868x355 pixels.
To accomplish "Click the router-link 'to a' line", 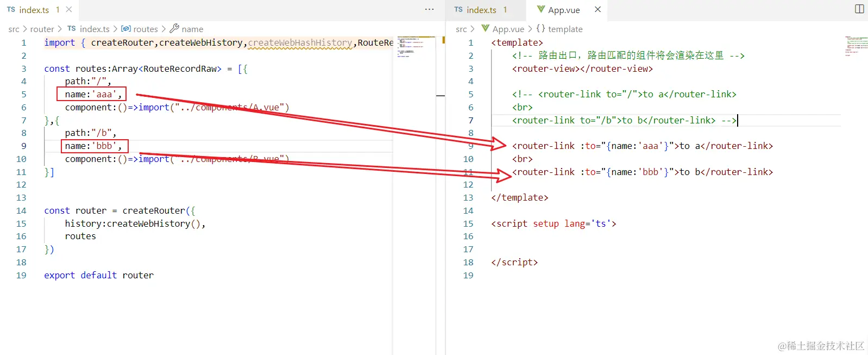I will [x=643, y=146].
